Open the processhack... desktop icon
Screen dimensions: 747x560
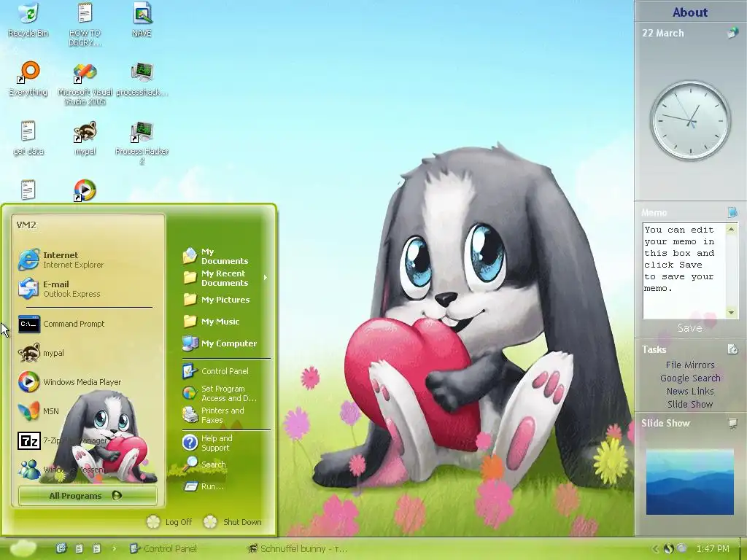(x=142, y=79)
